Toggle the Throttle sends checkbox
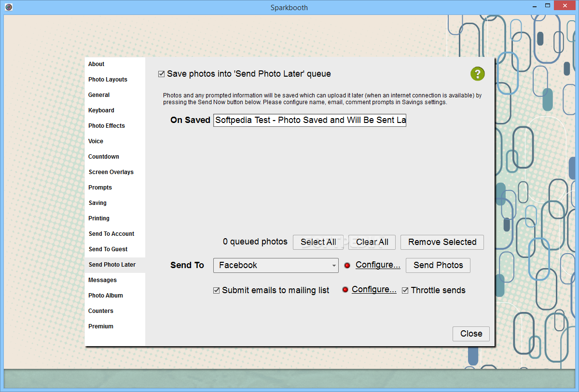 pyautogui.click(x=405, y=290)
